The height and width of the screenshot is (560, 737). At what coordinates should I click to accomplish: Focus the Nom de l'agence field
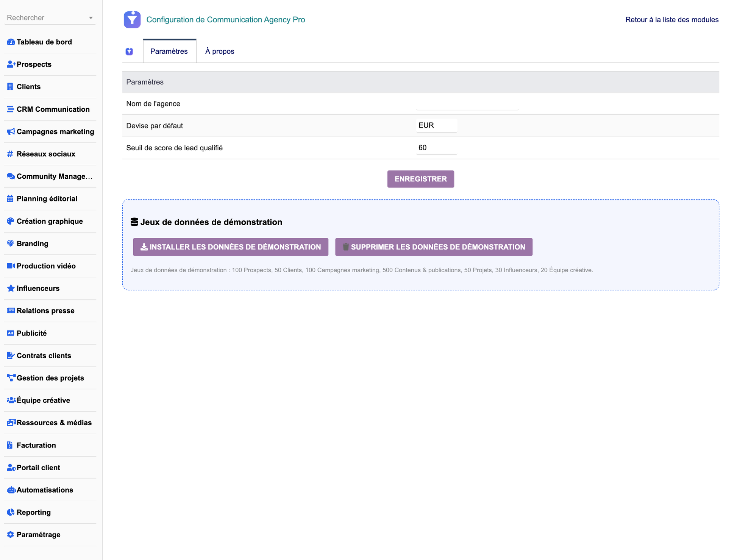467,103
